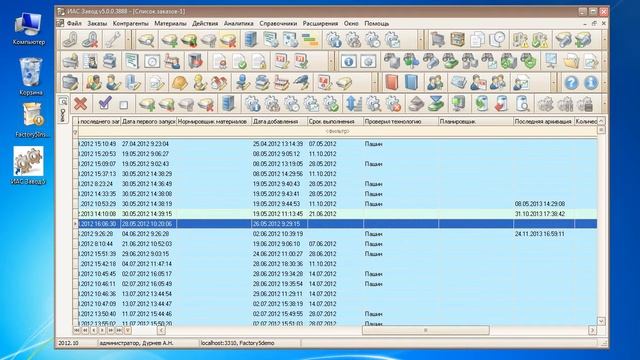Screen dimensions: 640x360
Task: Click the wrench settings icon
Action: (113, 40)
